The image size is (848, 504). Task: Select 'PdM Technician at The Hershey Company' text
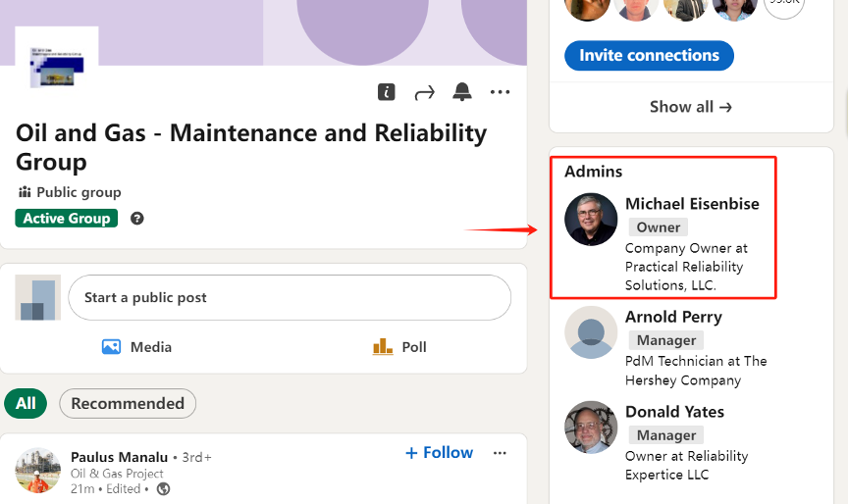pos(696,371)
